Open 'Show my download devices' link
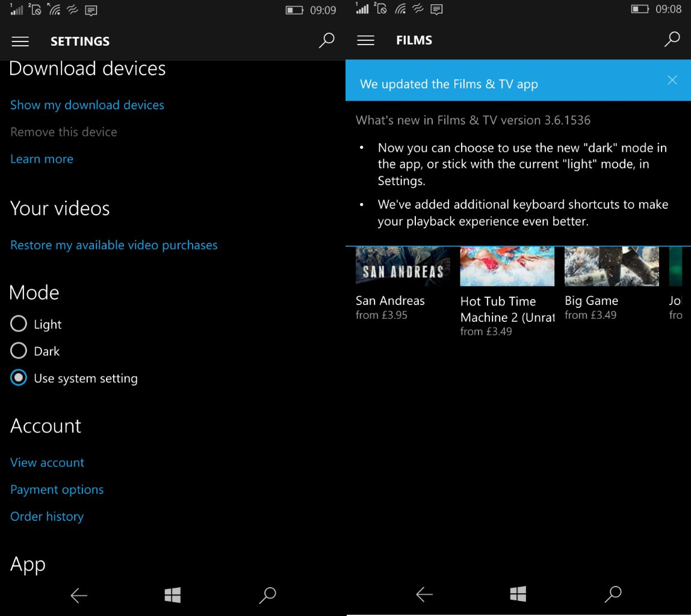The image size is (691, 616). (x=87, y=105)
